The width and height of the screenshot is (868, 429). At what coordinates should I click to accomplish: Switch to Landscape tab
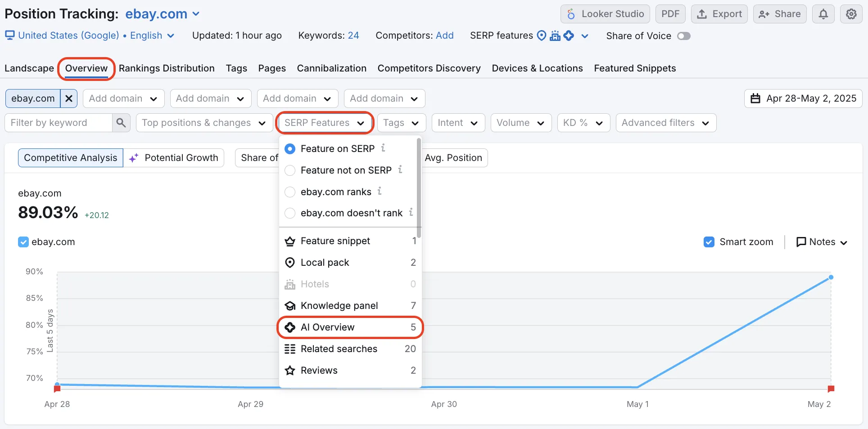point(29,68)
